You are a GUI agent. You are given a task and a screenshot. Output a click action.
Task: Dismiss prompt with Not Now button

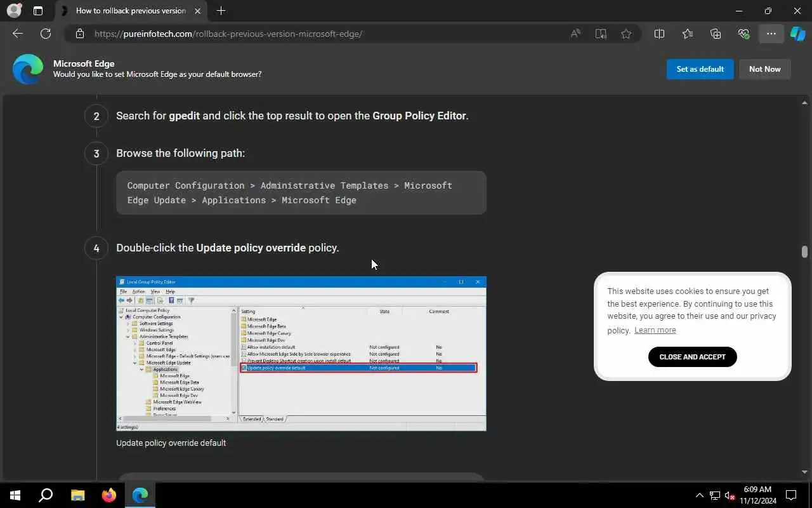[765, 69]
